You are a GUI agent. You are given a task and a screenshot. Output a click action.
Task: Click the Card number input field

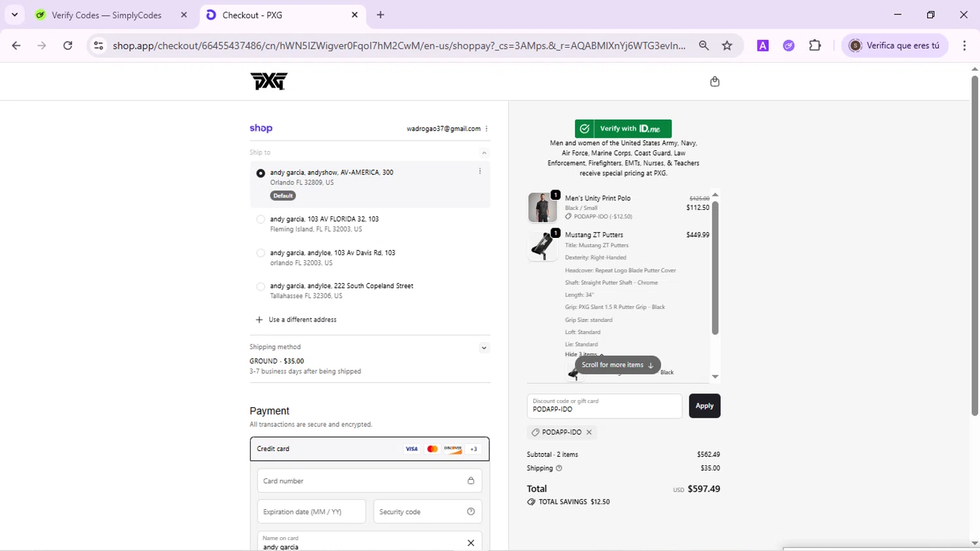click(x=361, y=481)
